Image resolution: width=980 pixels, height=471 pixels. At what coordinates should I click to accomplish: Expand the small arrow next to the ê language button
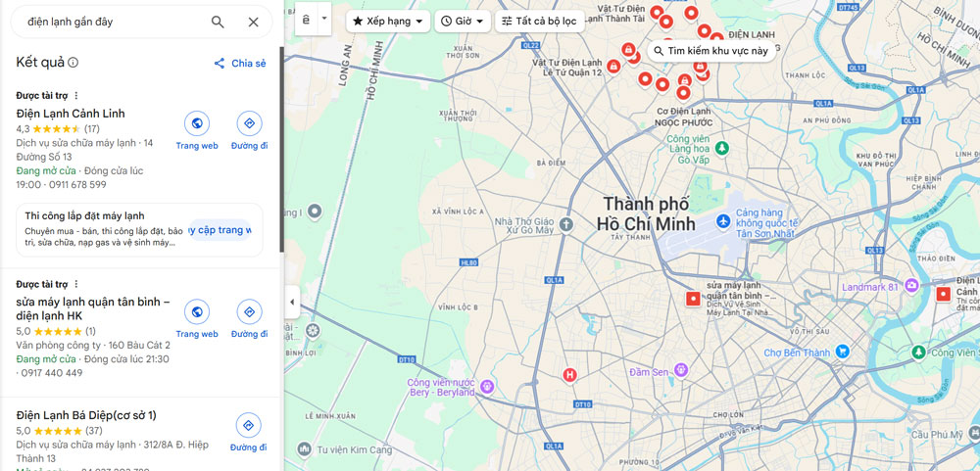[x=323, y=19]
